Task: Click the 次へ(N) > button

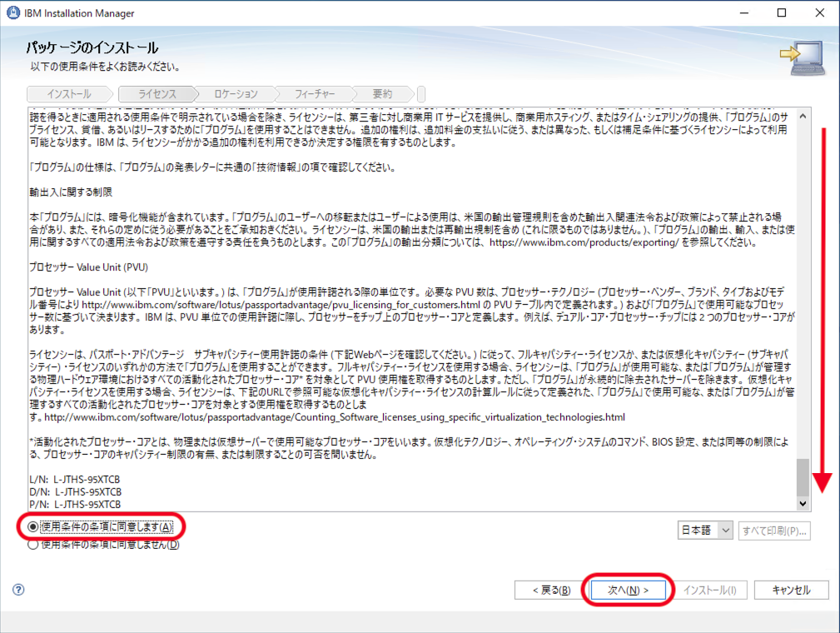Action: pos(628,590)
